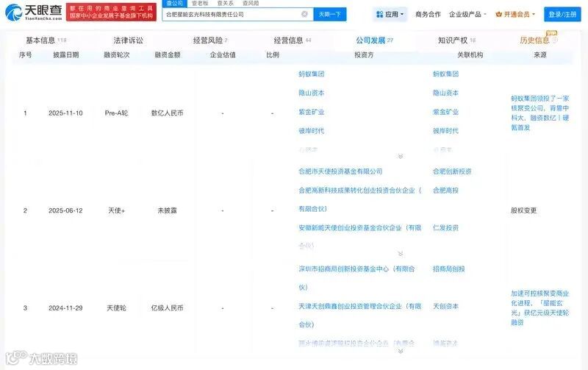Select the 2025-06-12 disclosure date cell
The width and height of the screenshot is (588, 370).
click(x=65, y=210)
